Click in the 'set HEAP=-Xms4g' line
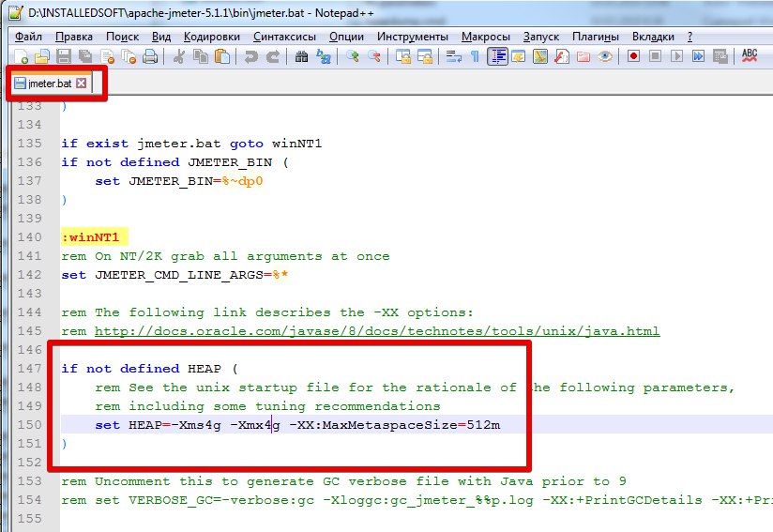773x532 pixels. coord(297,425)
